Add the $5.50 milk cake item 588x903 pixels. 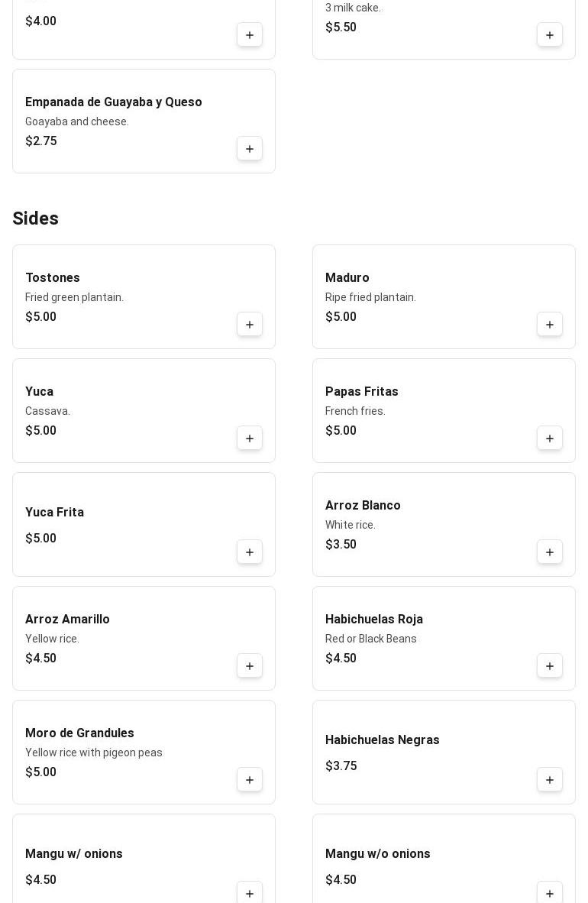pos(550,35)
